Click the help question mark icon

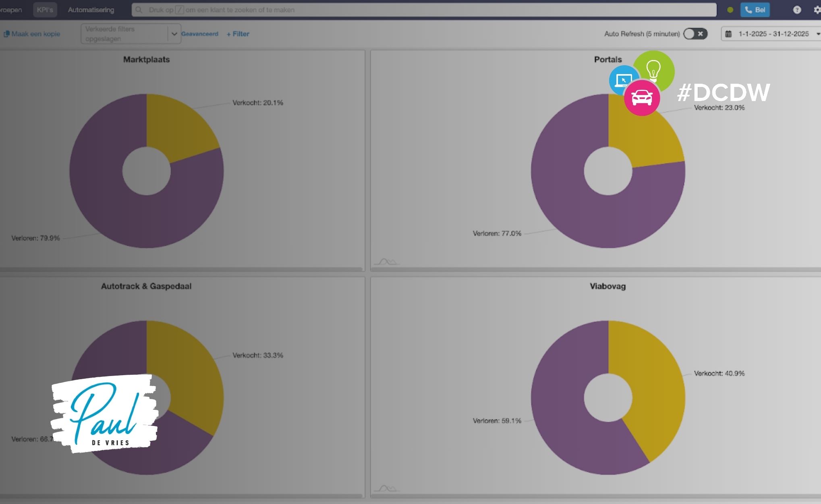pyautogui.click(x=797, y=10)
